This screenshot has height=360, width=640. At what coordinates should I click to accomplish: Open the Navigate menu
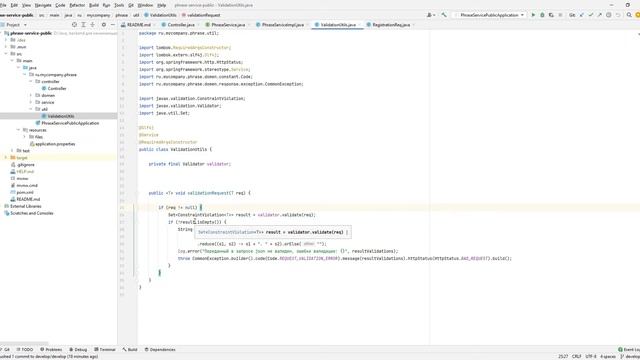(x=43, y=5)
